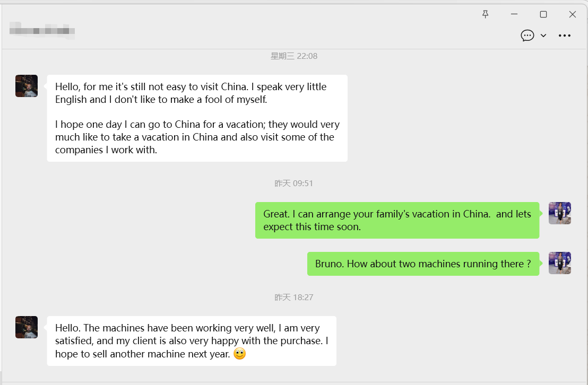Minimize the chat window

[x=514, y=14]
